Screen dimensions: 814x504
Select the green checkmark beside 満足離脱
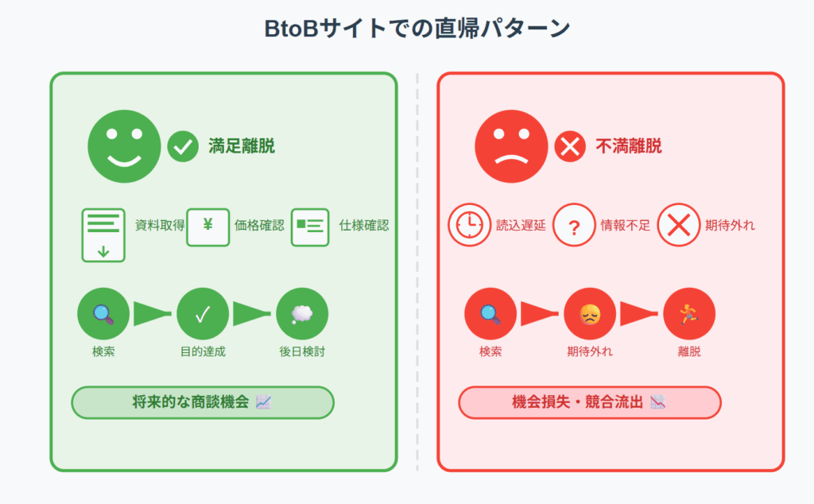pos(183,147)
